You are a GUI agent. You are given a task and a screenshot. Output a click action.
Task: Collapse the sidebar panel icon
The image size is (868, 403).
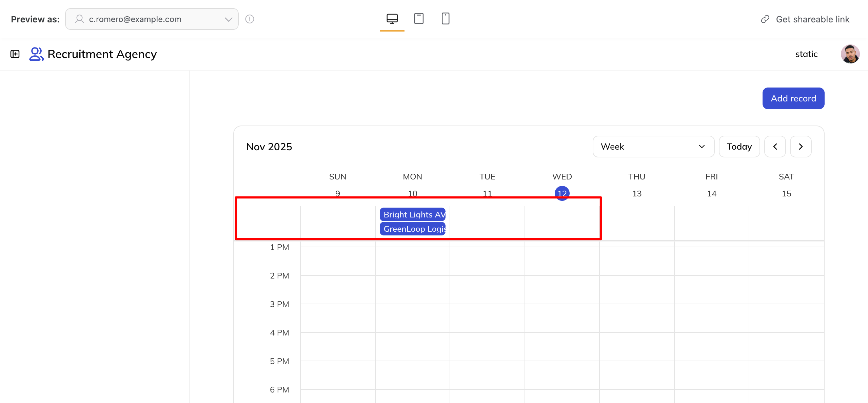tap(15, 54)
